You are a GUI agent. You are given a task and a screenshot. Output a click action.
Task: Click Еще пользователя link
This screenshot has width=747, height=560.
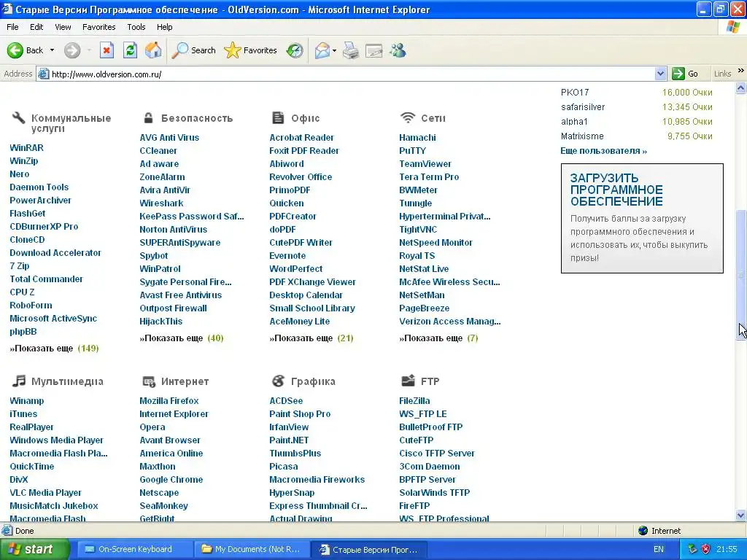point(603,150)
